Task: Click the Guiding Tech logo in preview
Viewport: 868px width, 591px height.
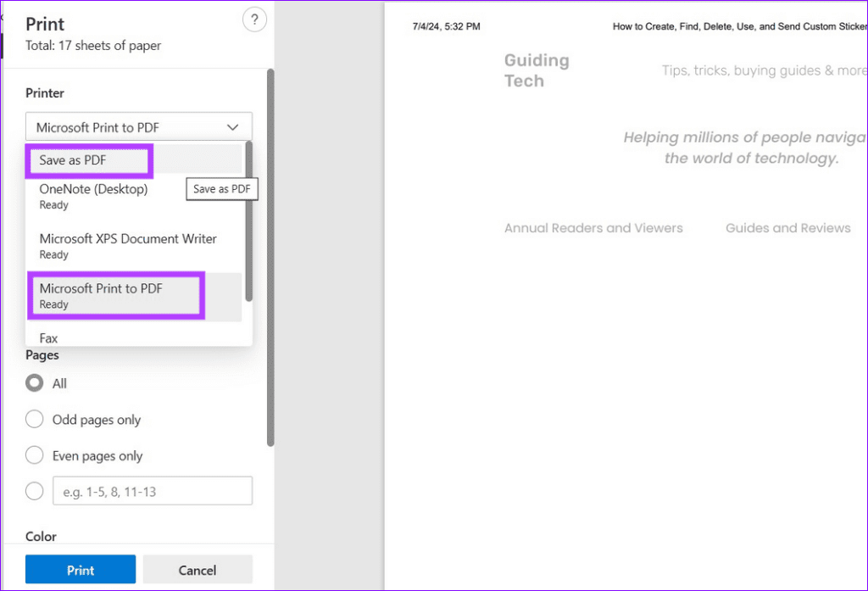Action: click(x=536, y=70)
